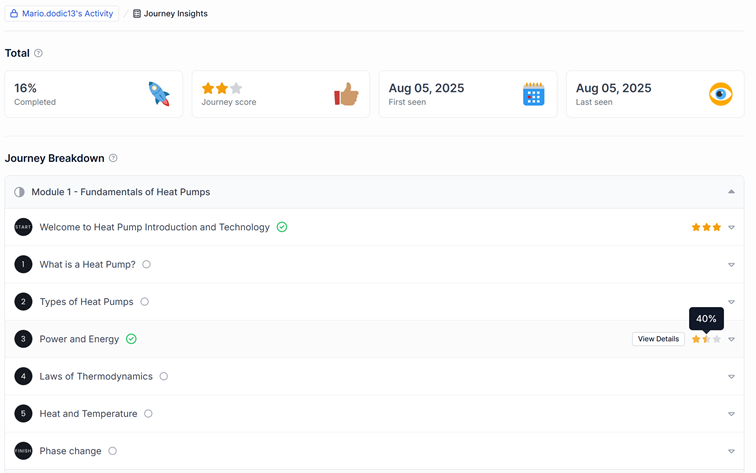Click the green completed check on Power and Energy

[131, 339]
